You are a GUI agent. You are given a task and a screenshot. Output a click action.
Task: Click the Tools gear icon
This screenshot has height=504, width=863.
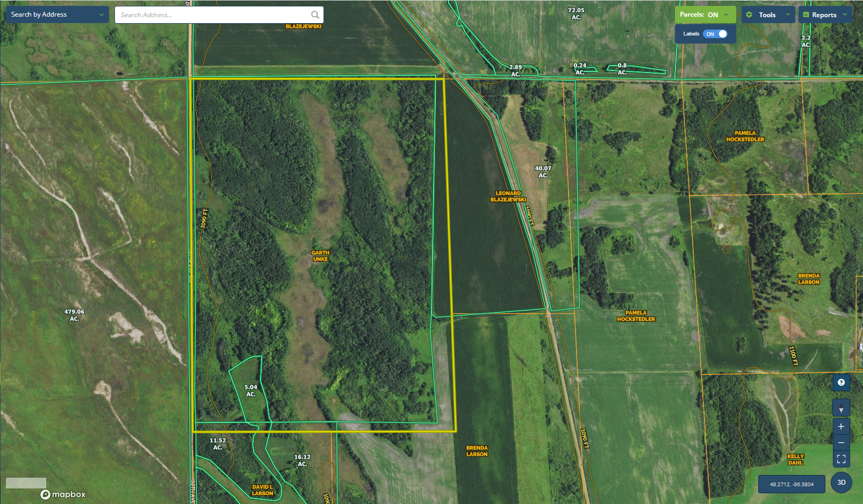[749, 15]
